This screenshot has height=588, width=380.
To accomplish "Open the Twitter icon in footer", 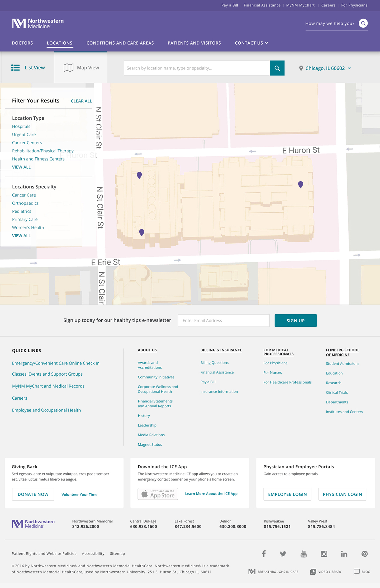I will click(283, 554).
